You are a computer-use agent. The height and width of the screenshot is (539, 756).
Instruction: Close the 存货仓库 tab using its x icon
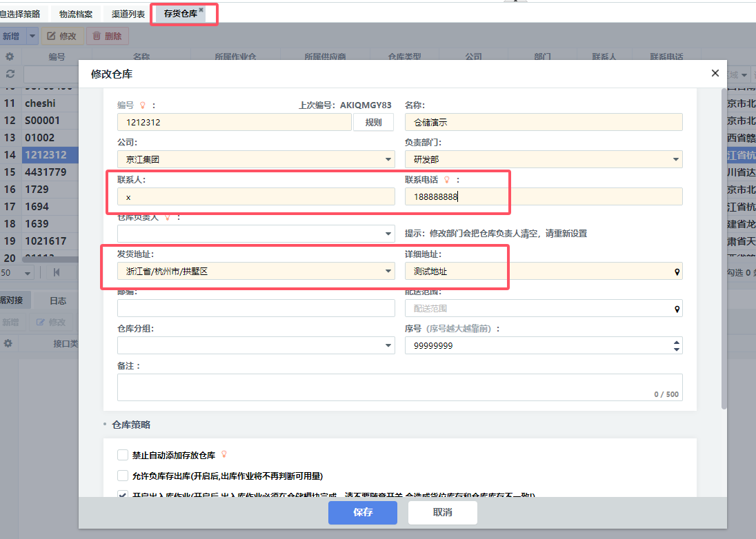click(x=201, y=10)
